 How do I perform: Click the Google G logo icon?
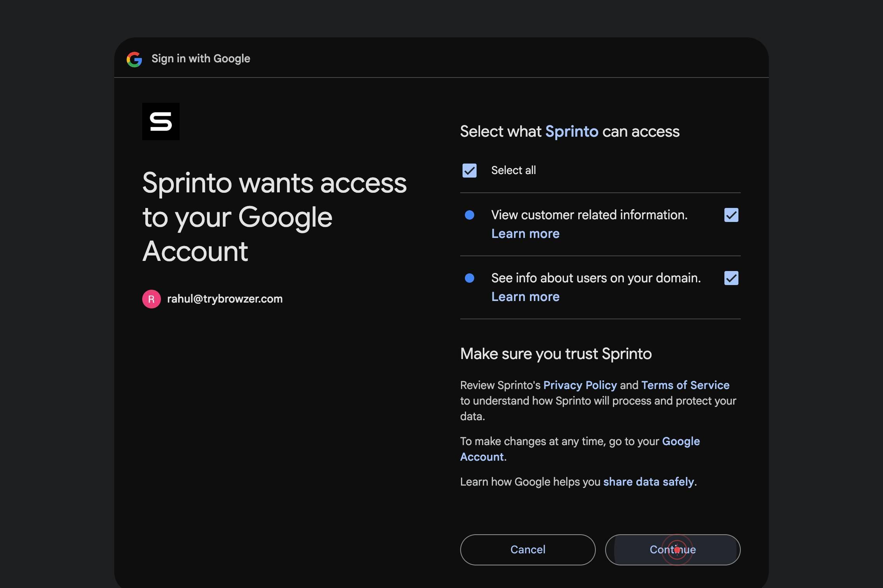tap(134, 59)
